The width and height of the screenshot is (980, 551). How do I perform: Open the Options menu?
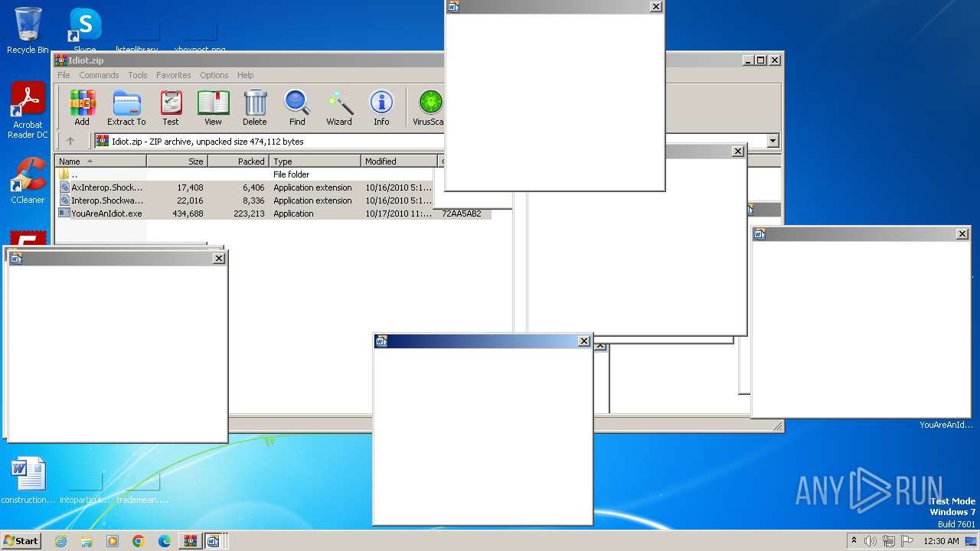click(x=214, y=75)
